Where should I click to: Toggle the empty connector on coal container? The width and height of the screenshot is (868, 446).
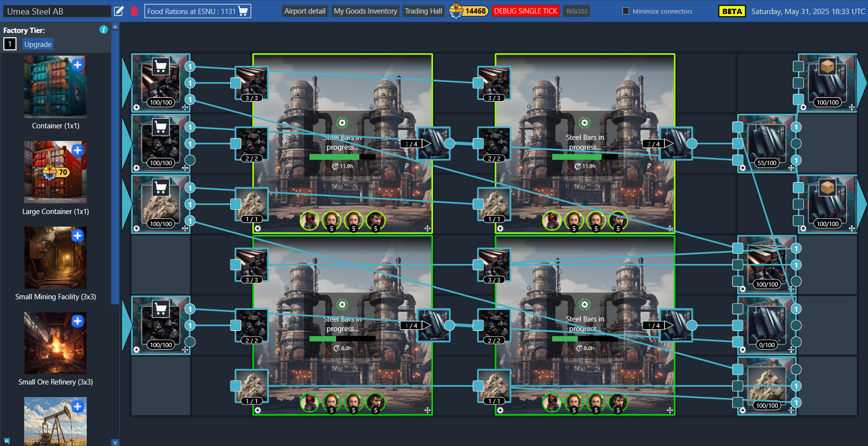[190, 160]
